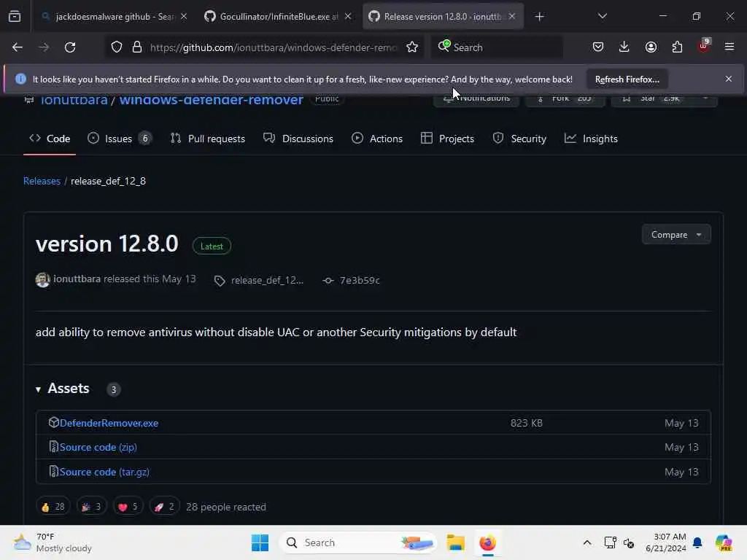Click the Latest release badge

tap(212, 246)
